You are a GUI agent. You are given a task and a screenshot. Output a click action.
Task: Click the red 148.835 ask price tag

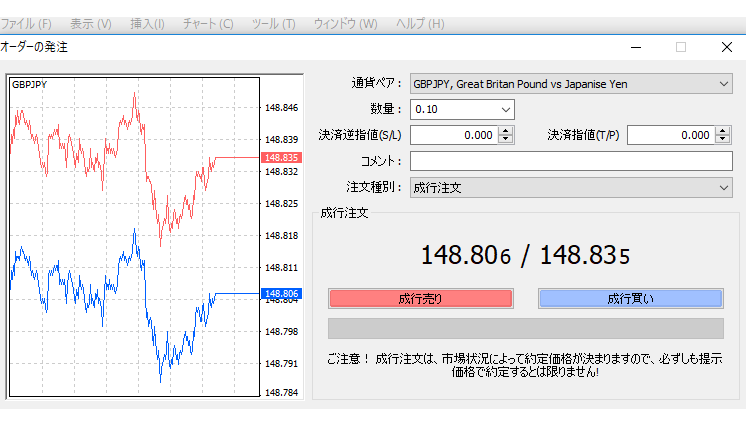click(280, 158)
